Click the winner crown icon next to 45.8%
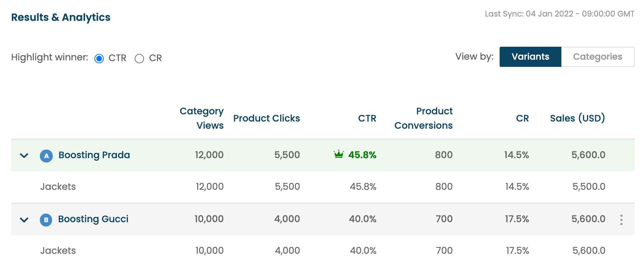The width and height of the screenshot is (644, 279). pos(339,154)
